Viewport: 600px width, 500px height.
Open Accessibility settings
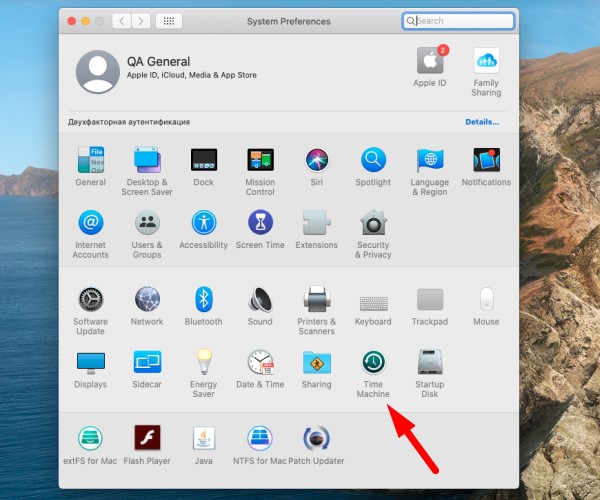click(x=203, y=222)
